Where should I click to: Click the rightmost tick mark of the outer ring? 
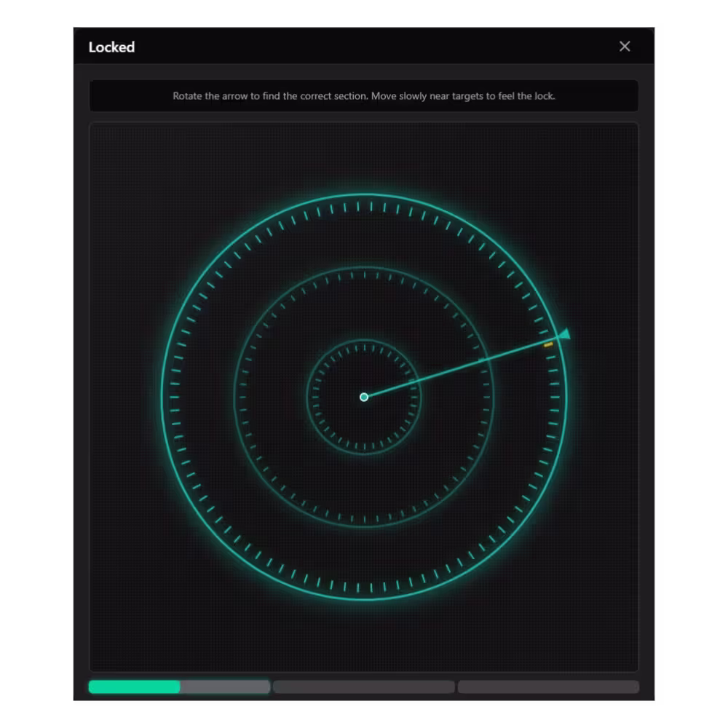click(x=554, y=397)
